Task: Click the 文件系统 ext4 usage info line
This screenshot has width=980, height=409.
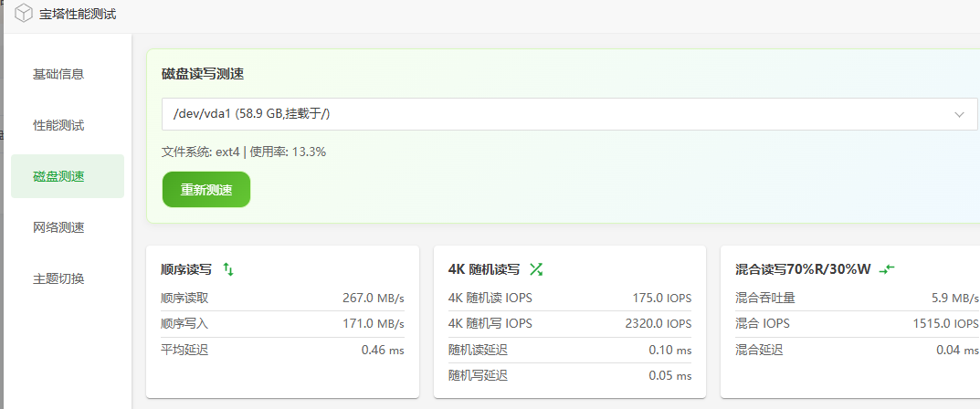Action: [244, 152]
